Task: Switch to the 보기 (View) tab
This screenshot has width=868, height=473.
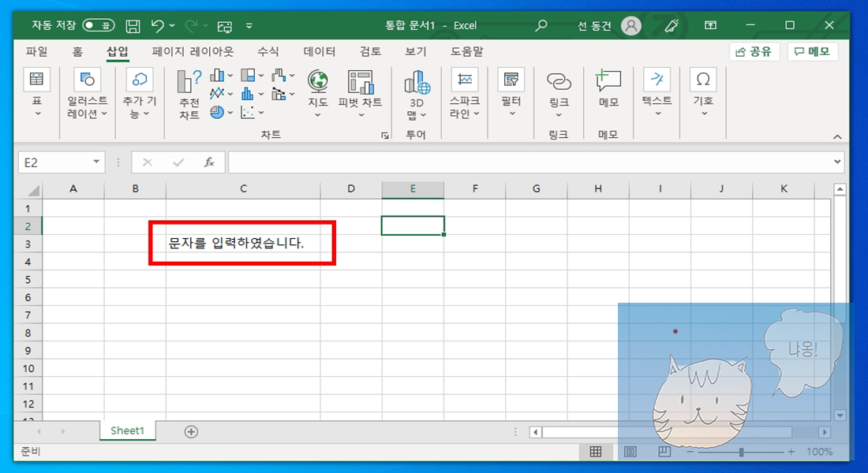Action: coord(416,51)
